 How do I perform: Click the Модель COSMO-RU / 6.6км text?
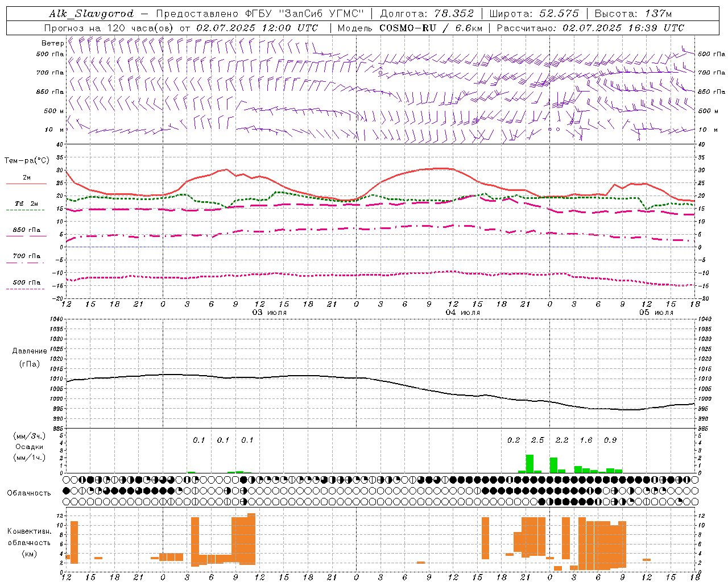(x=410, y=28)
